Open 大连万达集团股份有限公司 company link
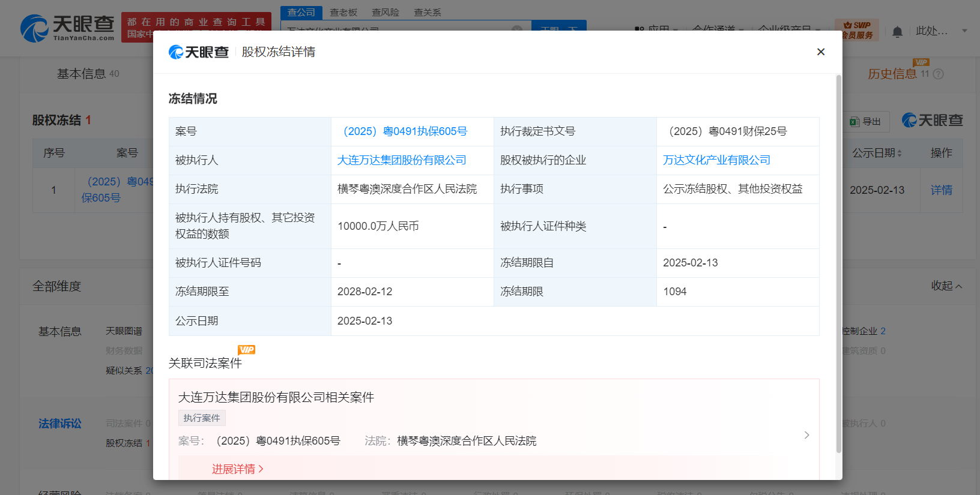This screenshot has width=980, height=495. click(x=402, y=160)
